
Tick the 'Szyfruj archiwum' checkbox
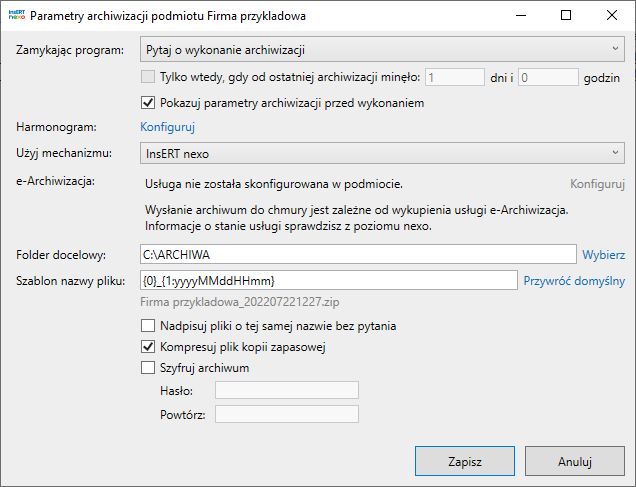tap(149, 368)
